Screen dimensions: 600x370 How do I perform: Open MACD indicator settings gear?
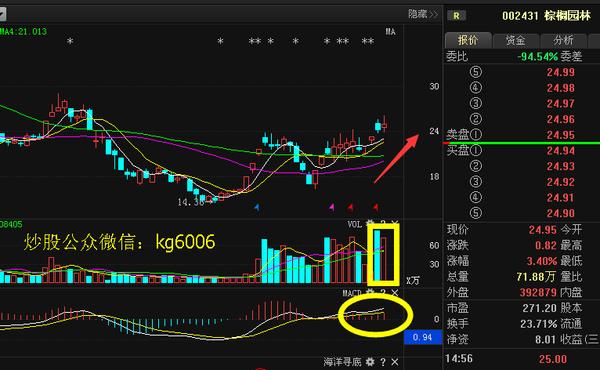click(x=370, y=293)
